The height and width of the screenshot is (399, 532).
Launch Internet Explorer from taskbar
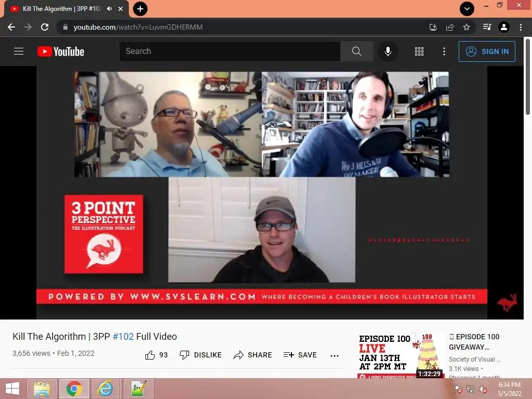pyautogui.click(x=105, y=389)
